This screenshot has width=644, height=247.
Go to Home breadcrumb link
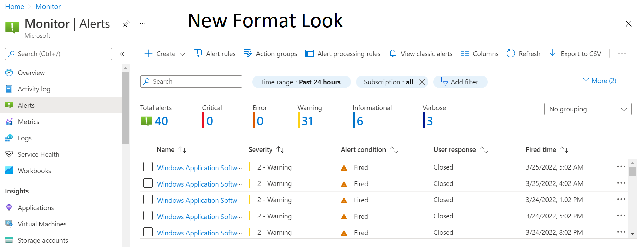(15, 7)
